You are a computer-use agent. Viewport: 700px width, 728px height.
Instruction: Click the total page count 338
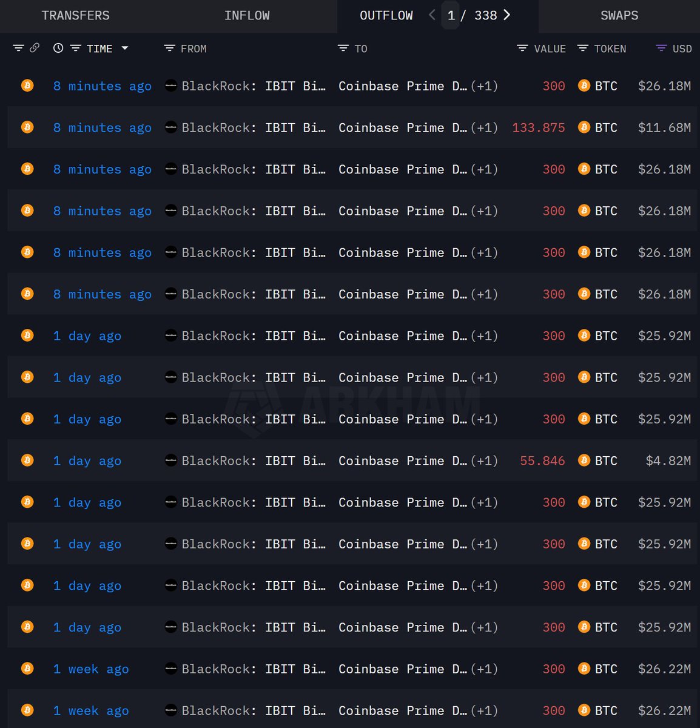485,16
